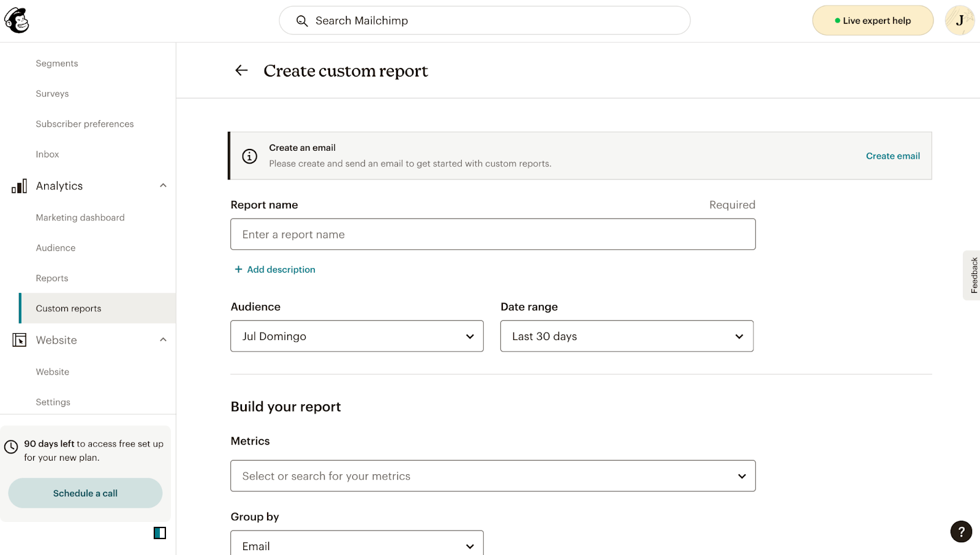Open Website sub-item in sidebar
This screenshot has width=980, height=555.
click(53, 372)
